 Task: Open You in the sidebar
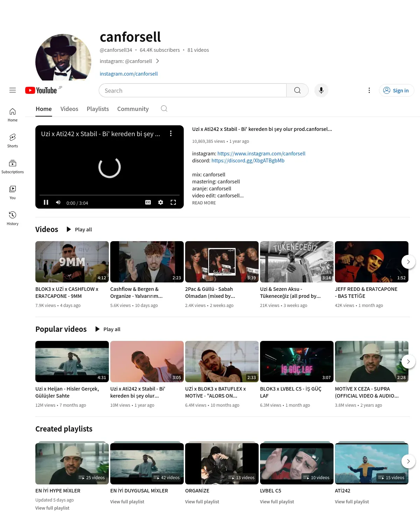coord(13,192)
